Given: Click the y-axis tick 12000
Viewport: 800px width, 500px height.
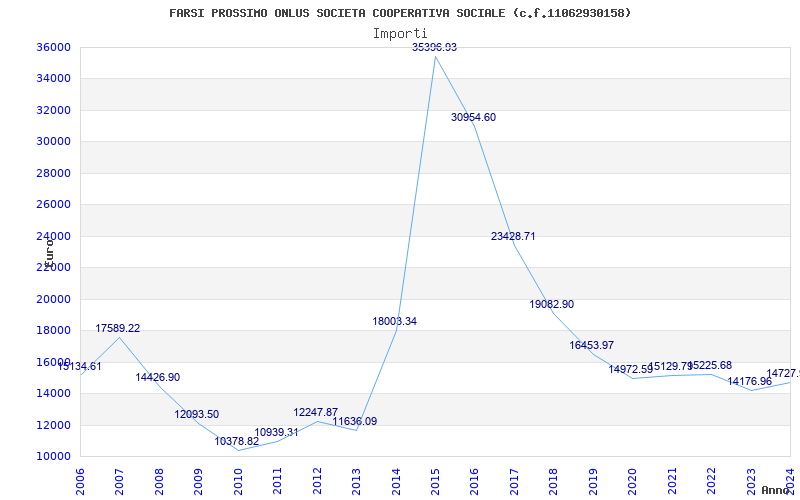Looking at the screenshot, I should [53, 425].
